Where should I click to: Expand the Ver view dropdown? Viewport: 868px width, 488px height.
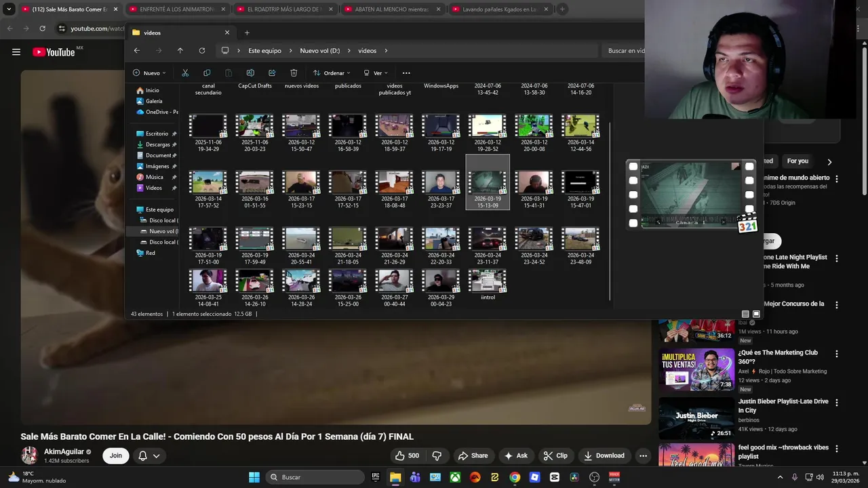point(376,73)
